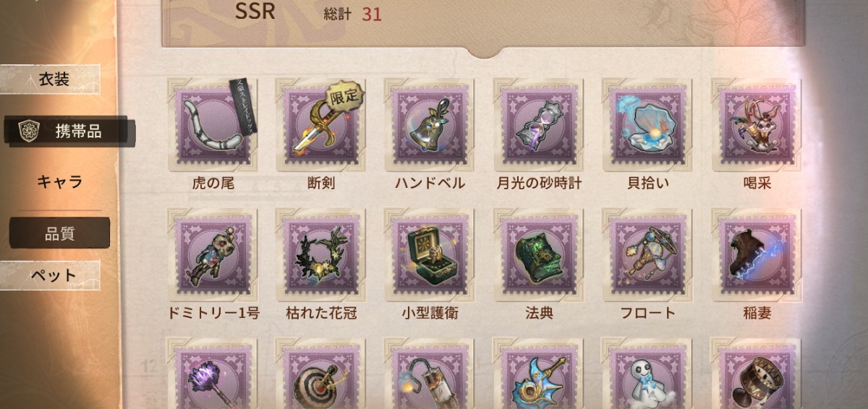Choose the white snowman ghost accessory
The image size is (868, 409).
click(x=647, y=374)
